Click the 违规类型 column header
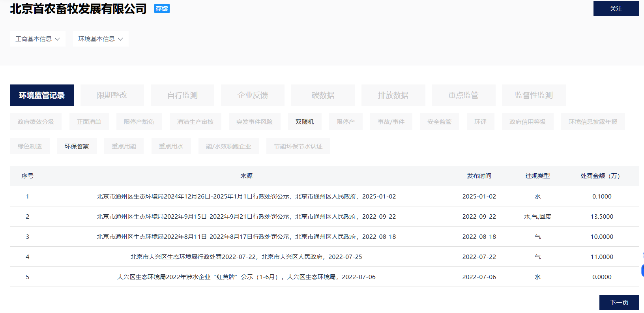 click(537, 176)
